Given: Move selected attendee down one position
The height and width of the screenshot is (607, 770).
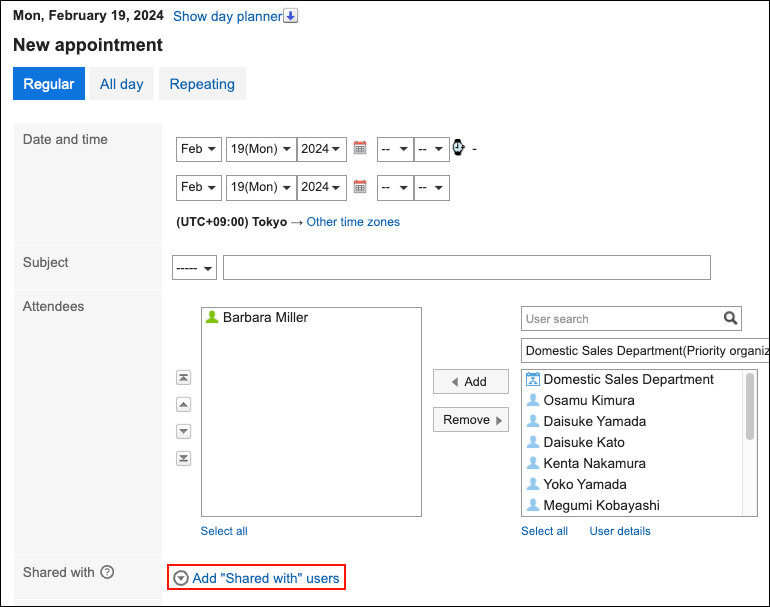Looking at the screenshot, I should coord(183,432).
